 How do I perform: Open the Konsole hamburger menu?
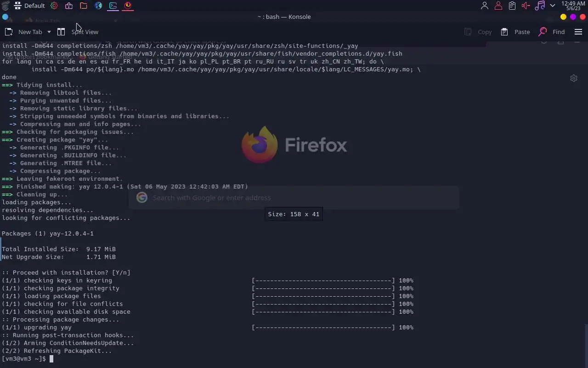pos(578,32)
